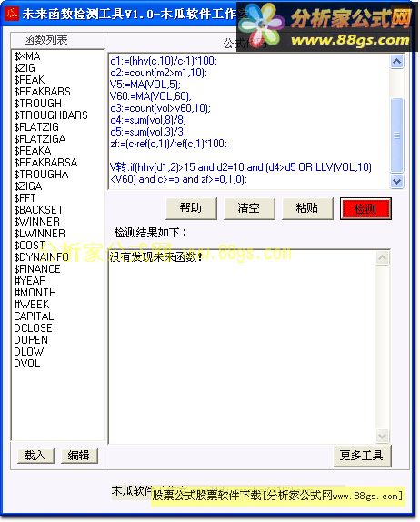Viewport: 420px width, 522px height.
Task: Open the 帮助 help button
Action: (x=191, y=208)
